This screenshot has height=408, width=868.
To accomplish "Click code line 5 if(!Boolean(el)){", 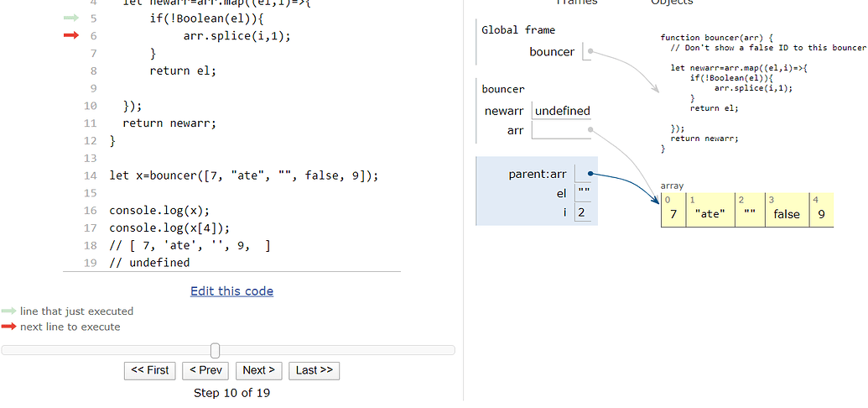I will coord(207,18).
